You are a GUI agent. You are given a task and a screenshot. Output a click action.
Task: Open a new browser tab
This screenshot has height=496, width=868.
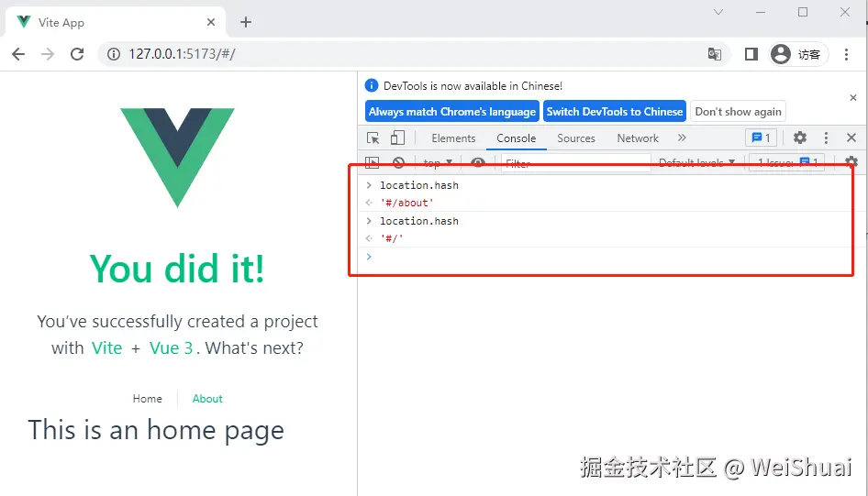(x=246, y=22)
